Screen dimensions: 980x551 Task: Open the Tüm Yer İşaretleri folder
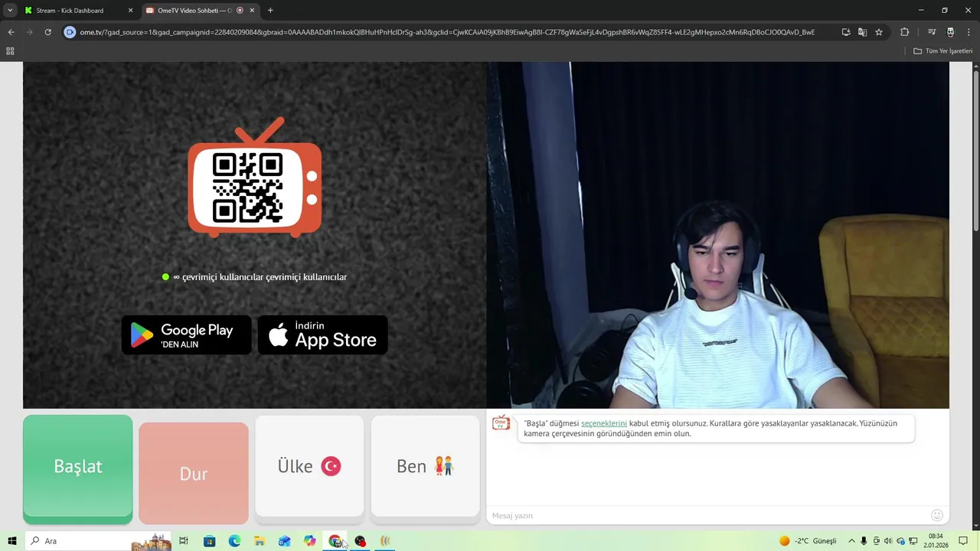(942, 51)
